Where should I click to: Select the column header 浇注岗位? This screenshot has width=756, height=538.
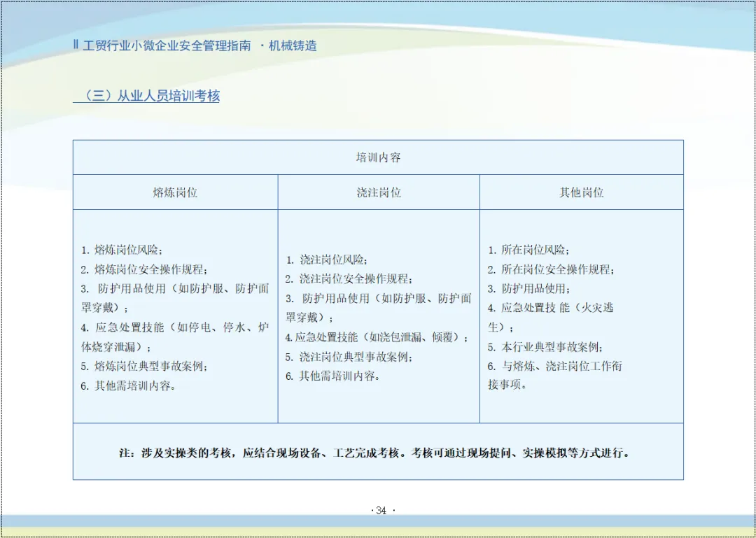[x=379, y=192]
